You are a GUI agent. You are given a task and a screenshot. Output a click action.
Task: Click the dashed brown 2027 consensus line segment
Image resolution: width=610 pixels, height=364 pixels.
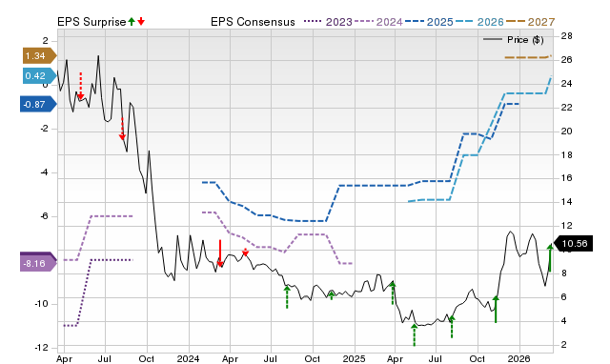(x=528, y=57)
